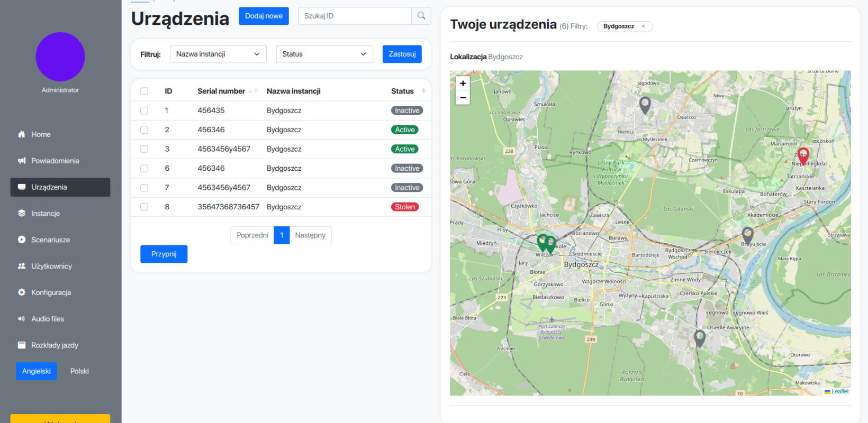The image size is (868, 423).
Task: Switch language to Polski
Action: (x=79, y=371)
